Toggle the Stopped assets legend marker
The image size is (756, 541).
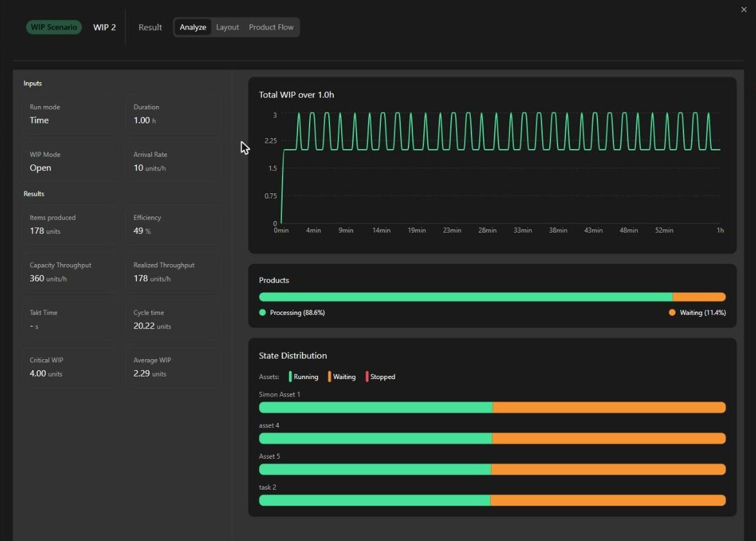[x=367, y=377]
